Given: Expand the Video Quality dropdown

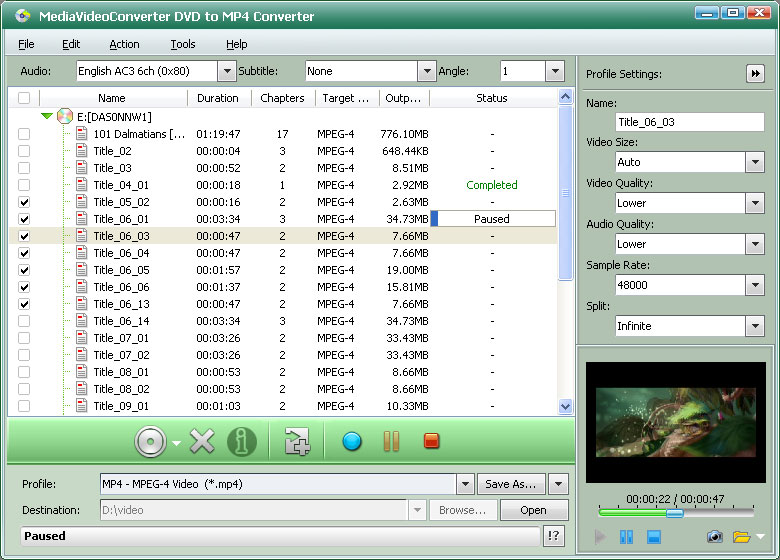Looking at the screenshot, I should pyautogui.click(x=754, y=203).
